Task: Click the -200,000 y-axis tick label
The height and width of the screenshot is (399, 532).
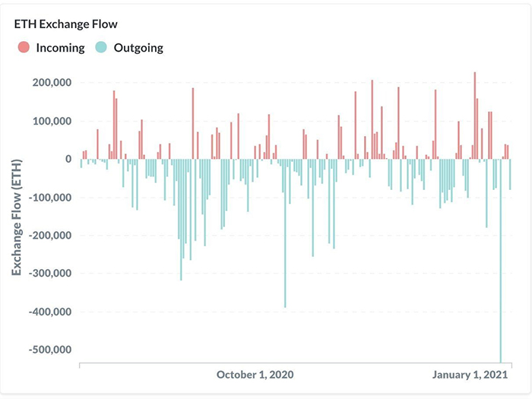Action: click(x=50, y=235)
